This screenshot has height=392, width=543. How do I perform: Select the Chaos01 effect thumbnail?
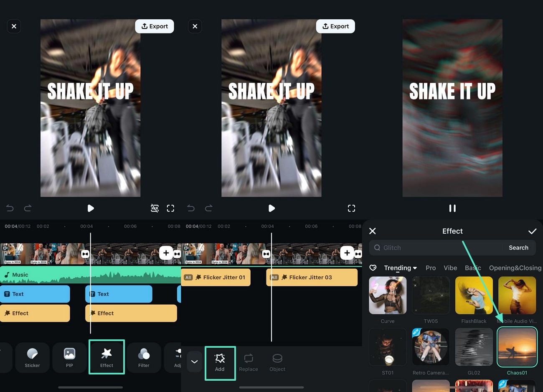point(517,347)
